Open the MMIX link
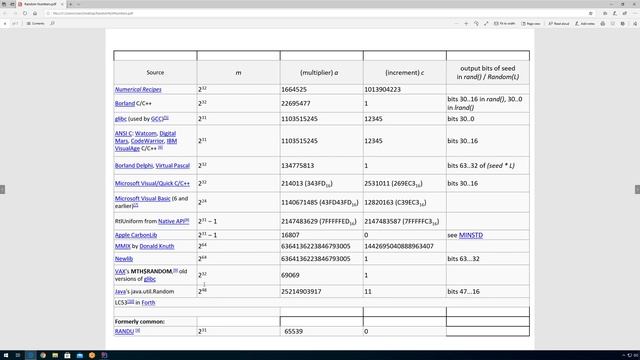This screenshot has height=360, width=640. pyautogui.click(x=122, y=247)
